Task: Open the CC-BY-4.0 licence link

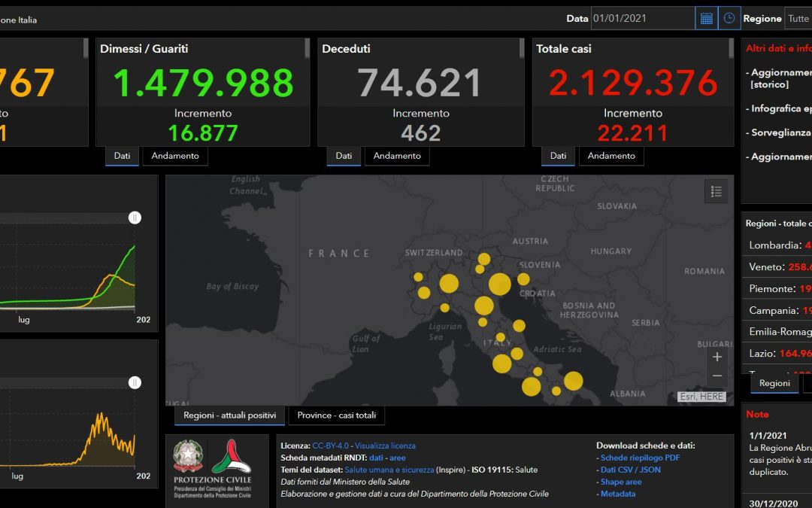Action: (x=330, y=446)
